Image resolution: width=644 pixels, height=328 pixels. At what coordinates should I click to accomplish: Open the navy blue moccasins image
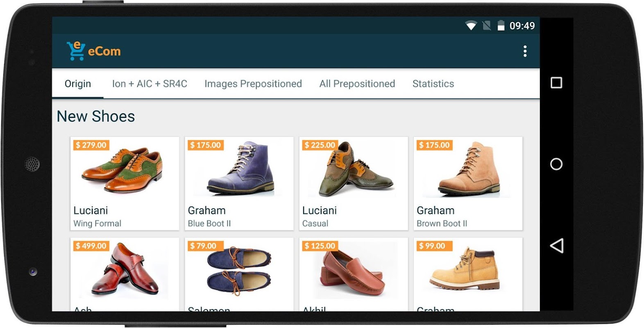239,270
